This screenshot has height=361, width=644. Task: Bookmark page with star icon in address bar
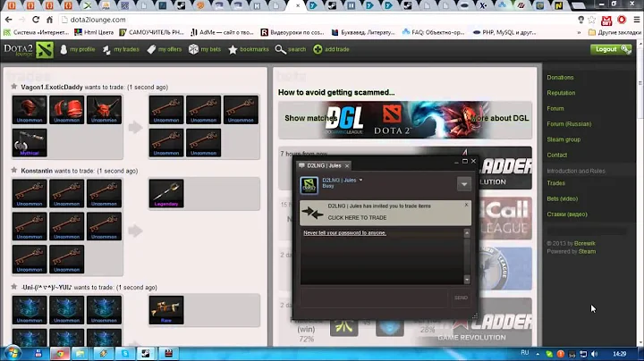tap(592, 20)
